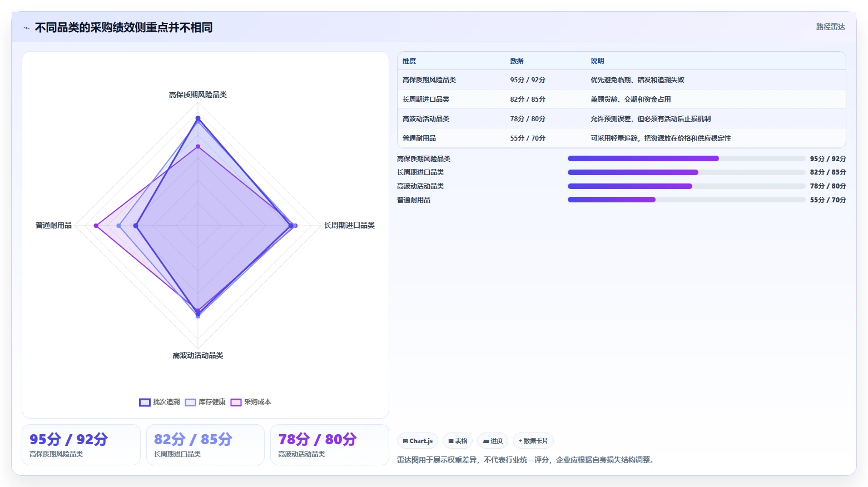This screenshot has width=868, height=487.
Task: Click the 表格 tag chip
Action: point(458,441)
